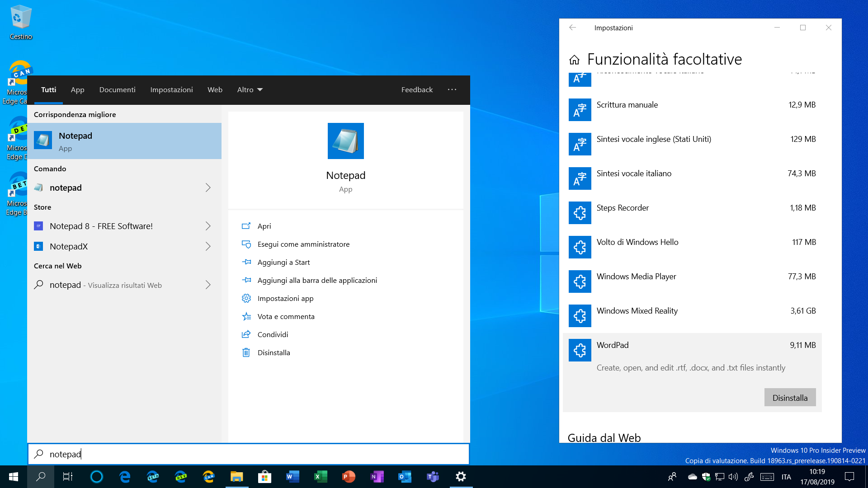Launch Excel from the taskbar
This screenshot has height=488, width=868.
tap(321, 477)
